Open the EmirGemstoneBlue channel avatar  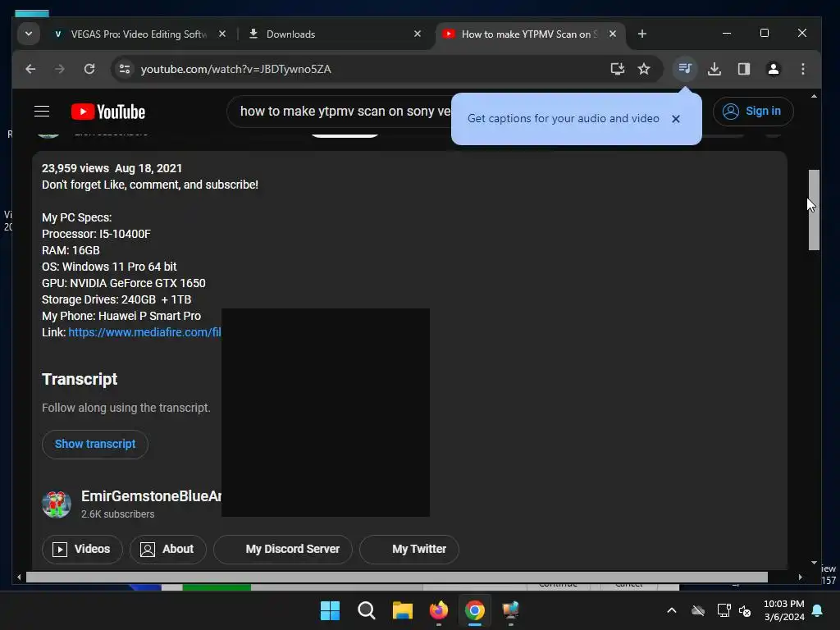click(57, 504)
